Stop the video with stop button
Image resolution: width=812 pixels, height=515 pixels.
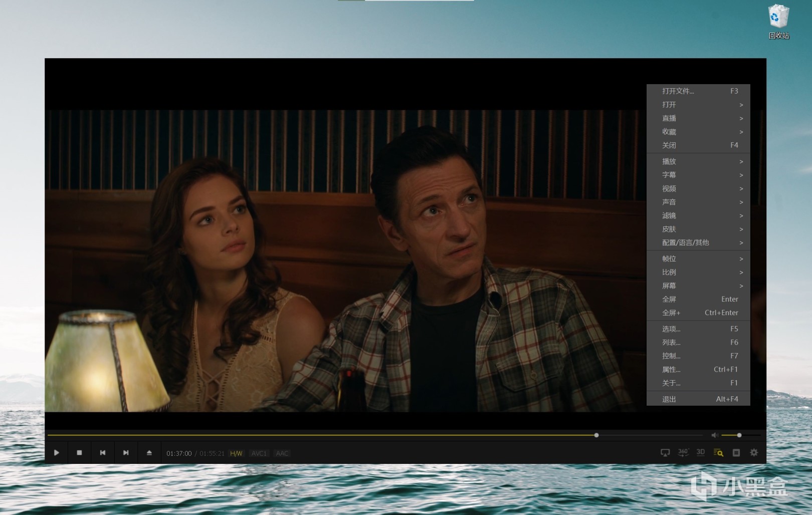(79, 453)
